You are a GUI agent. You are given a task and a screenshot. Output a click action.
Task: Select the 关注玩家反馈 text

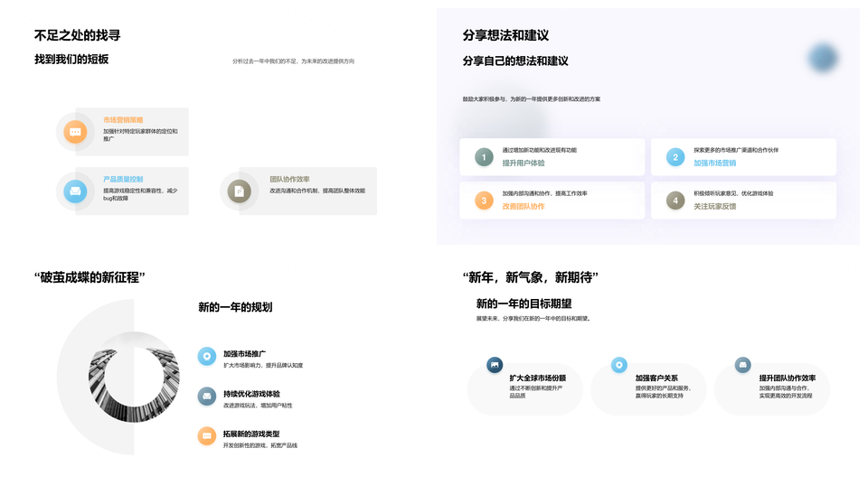[714, 207]
